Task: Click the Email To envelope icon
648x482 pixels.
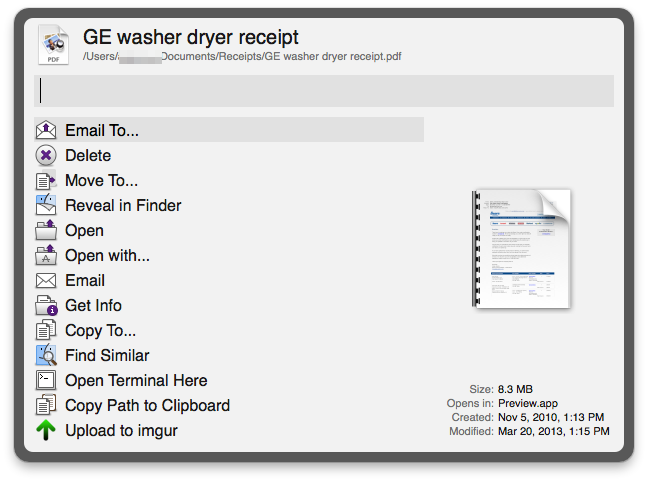Action: point(46,130)
